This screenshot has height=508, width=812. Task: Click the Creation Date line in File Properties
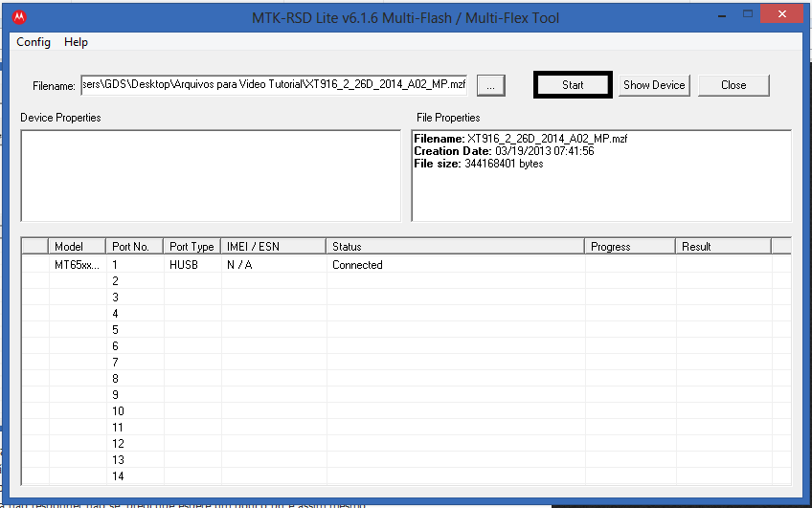tap(504, 151)
